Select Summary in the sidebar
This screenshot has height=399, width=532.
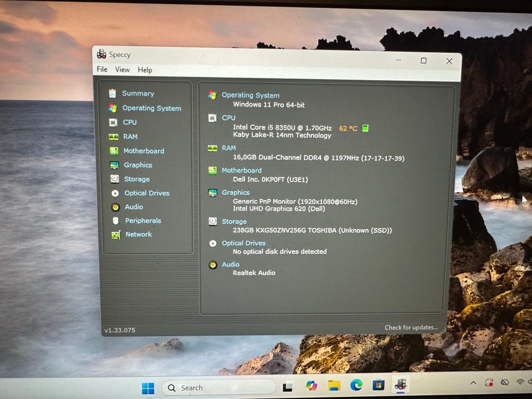138,93
